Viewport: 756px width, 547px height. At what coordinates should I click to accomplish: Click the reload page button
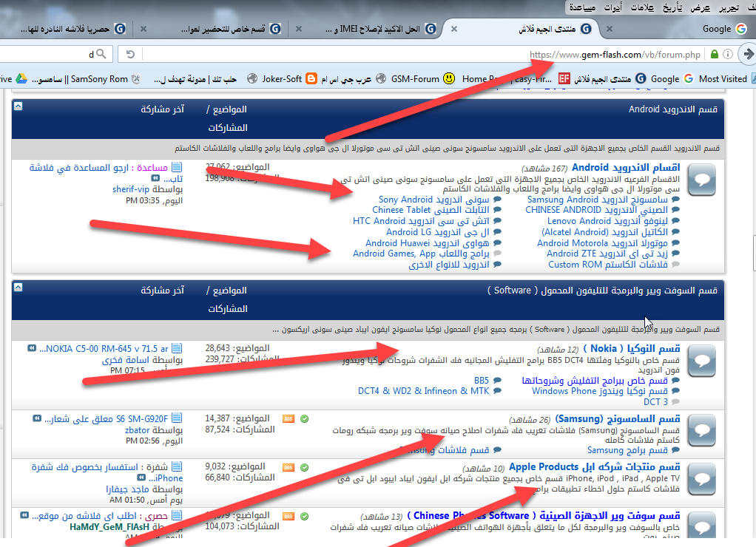pyautogui.click(x=130, y=54)
